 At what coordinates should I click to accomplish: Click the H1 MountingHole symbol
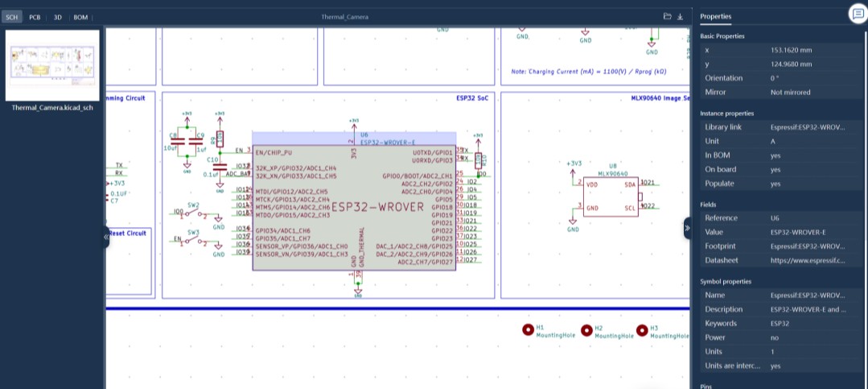[x=528, y=329]
